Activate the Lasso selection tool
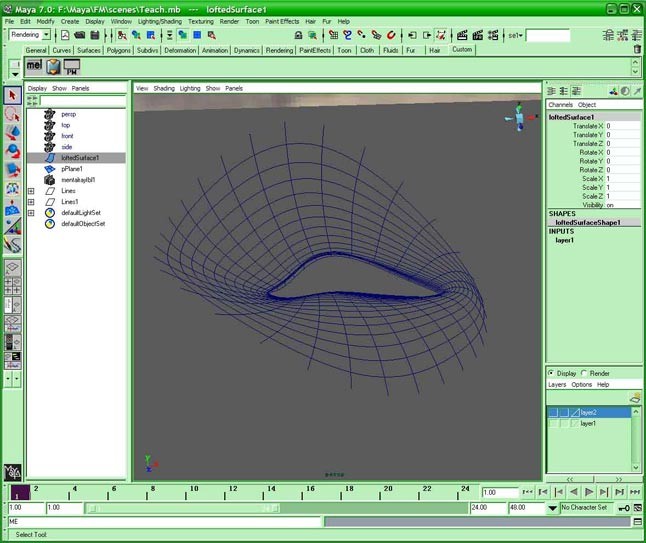Viewport: 646px width, 543px height. [x=12, y=114]
